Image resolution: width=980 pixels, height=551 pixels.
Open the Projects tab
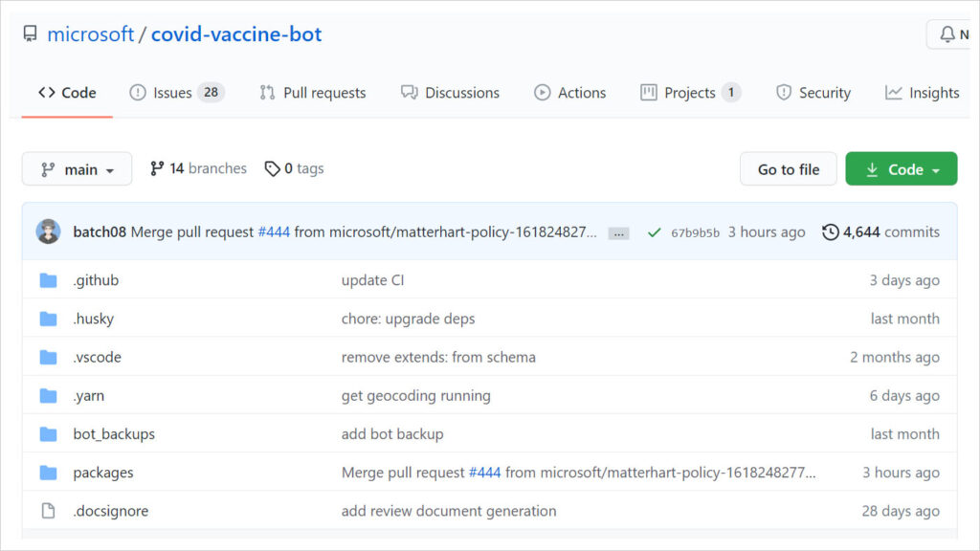(691, 92)
